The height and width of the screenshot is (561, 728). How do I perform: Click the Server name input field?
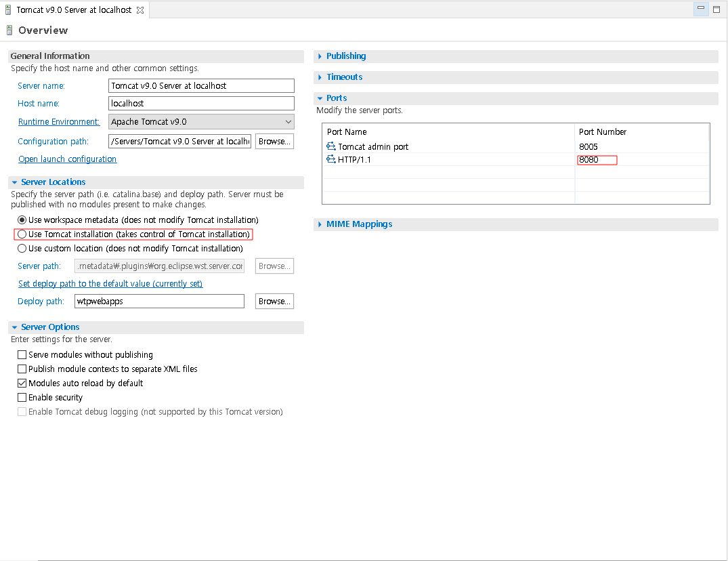coord(201,86)
